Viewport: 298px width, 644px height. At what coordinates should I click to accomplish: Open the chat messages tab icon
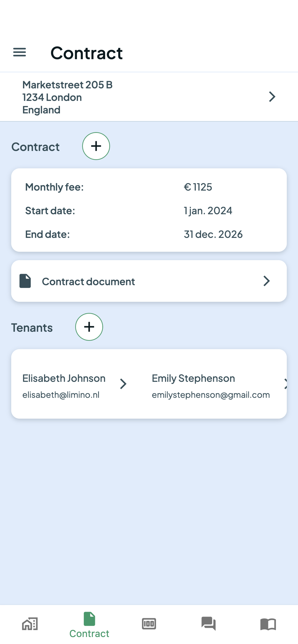(209, 624)
